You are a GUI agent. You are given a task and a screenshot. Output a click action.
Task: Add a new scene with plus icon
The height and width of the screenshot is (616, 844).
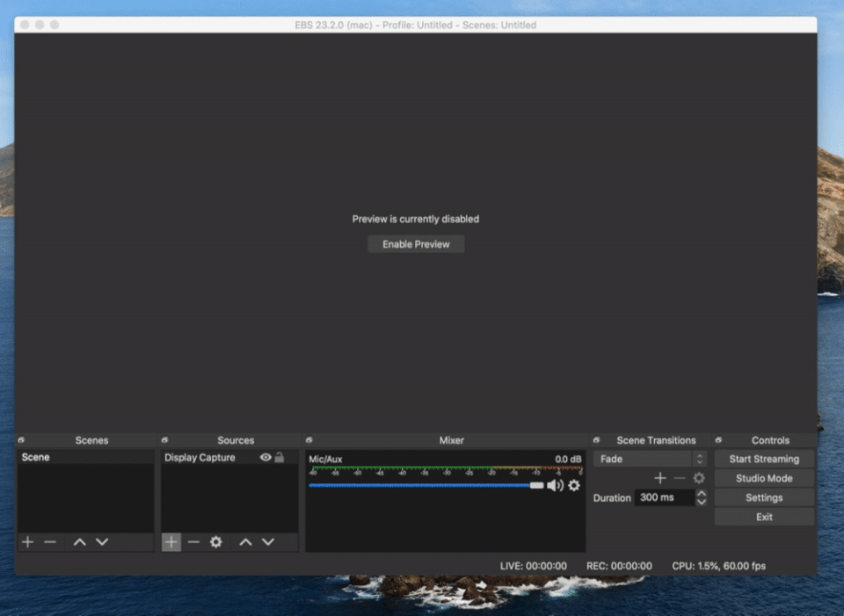[28, 542]
